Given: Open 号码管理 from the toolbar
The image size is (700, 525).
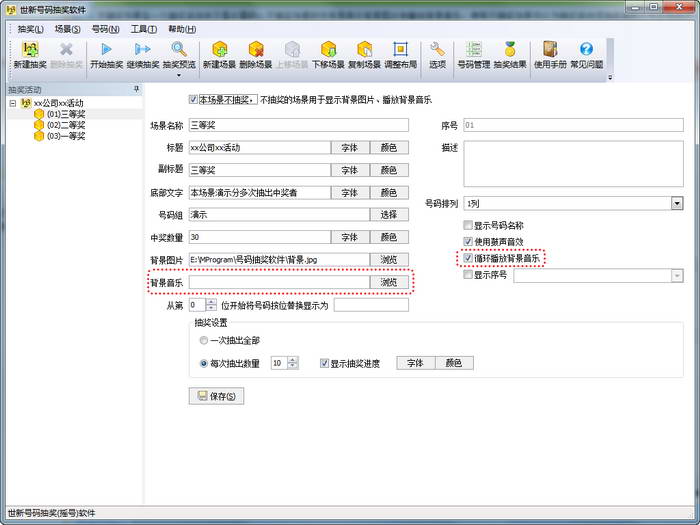Looking at the screenshot, I should [473, 54].
